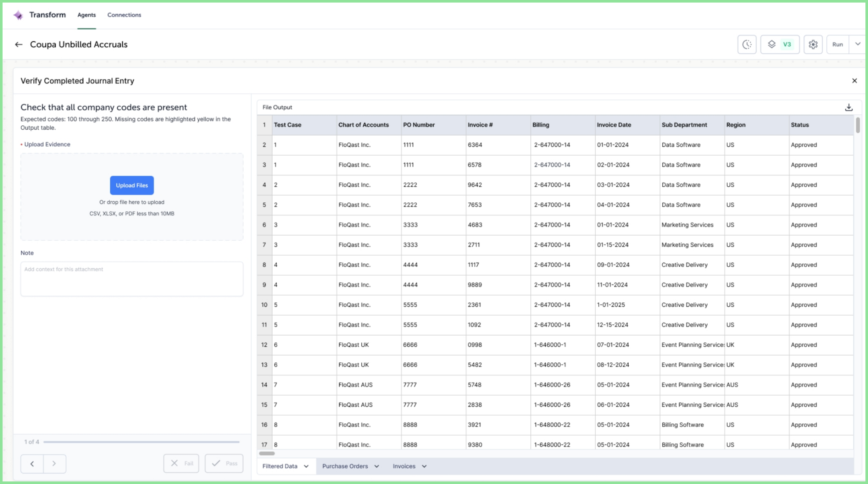
Task: Switch to the Agents tab
Action: point(87,15)
